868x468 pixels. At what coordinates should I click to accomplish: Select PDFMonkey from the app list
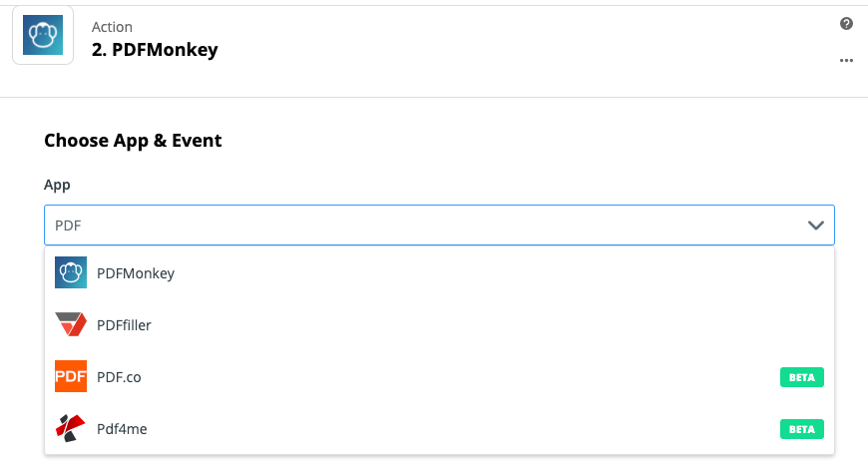coord(136,273)
